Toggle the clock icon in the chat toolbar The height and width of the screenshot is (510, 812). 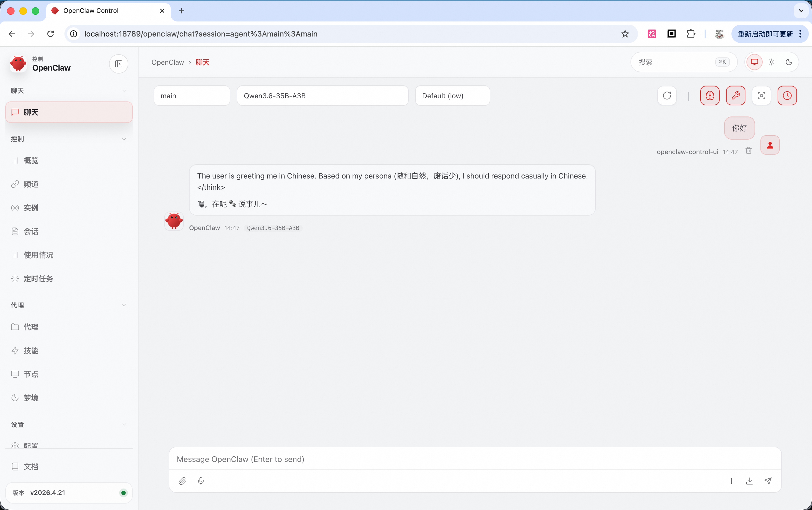tap(787, 96)
